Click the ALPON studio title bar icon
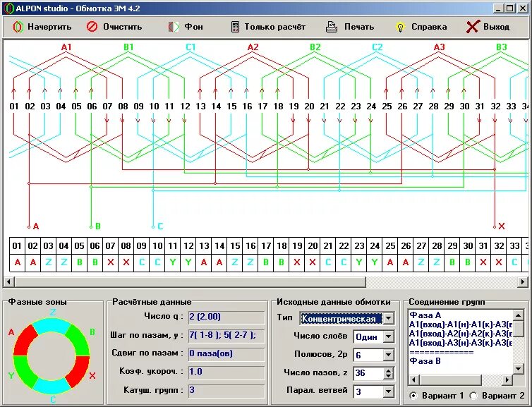Viewport: 532px width, 407px height. 9,8
